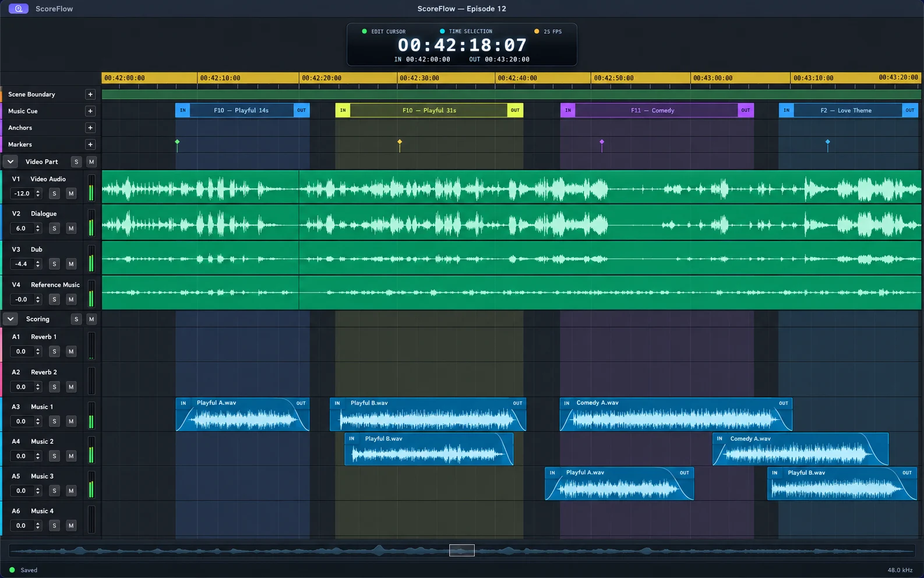
Task: Click the IN handle of Love Theme cue
Action: pyautogui.click(x=787, y=110)
